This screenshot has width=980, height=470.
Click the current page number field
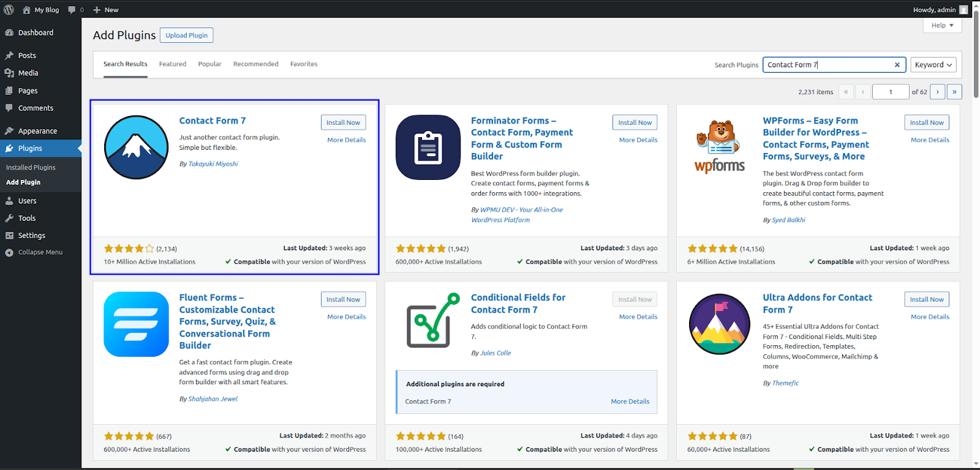(x=890, y=92)
